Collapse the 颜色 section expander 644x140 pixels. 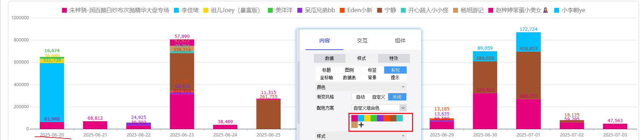[x=403, y=87]
